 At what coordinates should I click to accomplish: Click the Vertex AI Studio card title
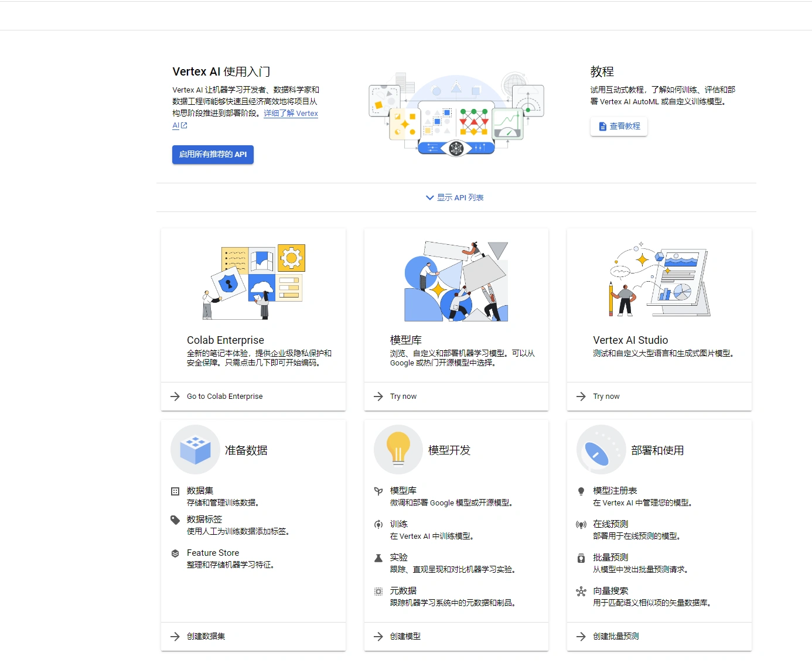point(630,340)
